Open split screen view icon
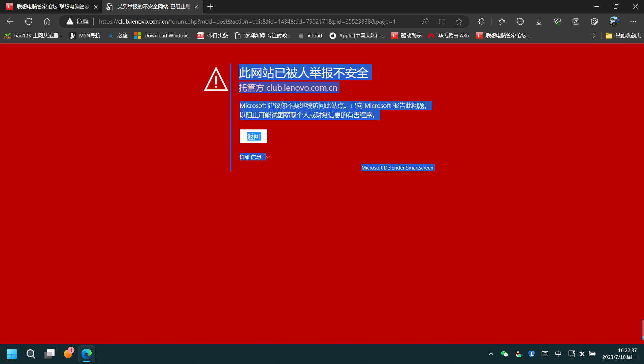Image resolution: width=644 pixels, height=364 pixels. click(x=442, y=22)
